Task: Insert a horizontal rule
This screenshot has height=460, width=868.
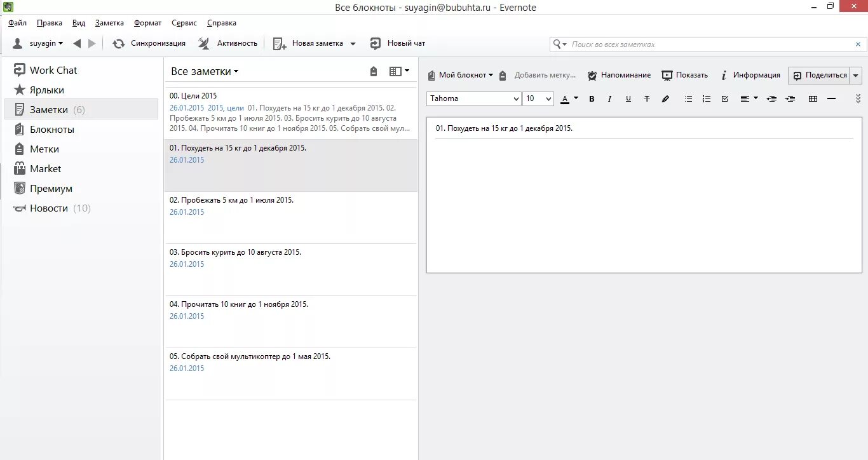Action: point(831,99)
